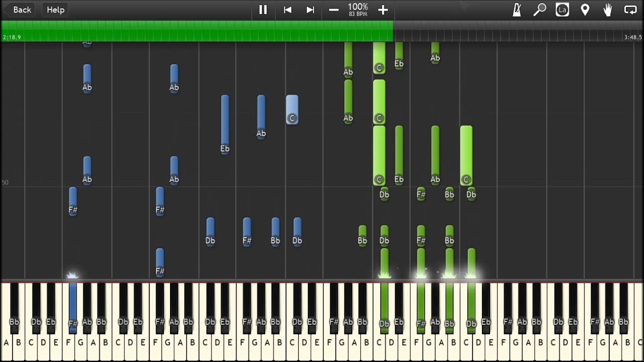Skip forward to next section
Image resolution: width=644 pixels, height=362 pixels.
click(x=310, y=10)
